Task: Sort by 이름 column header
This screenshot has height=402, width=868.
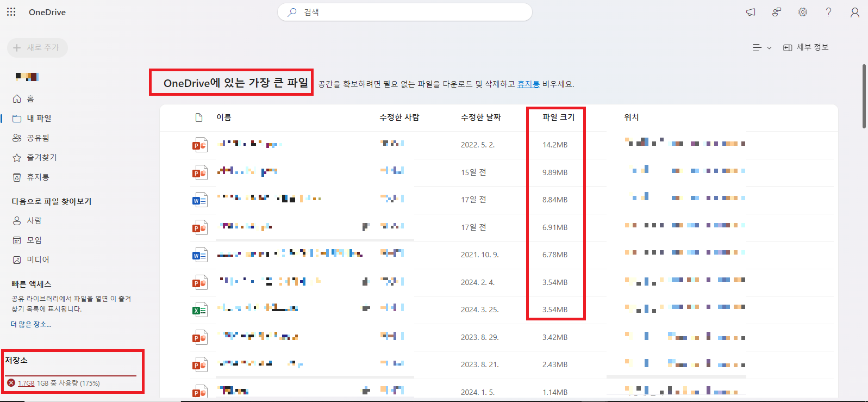Action: point(224,117)
